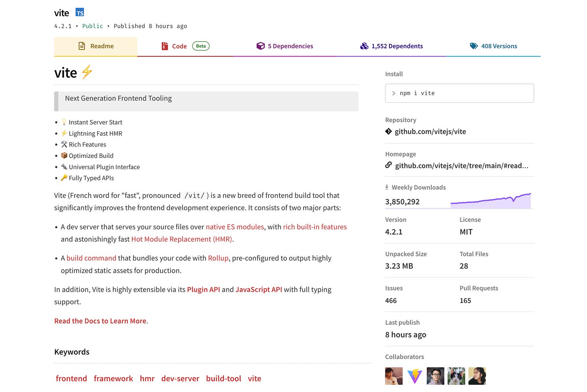This screenshot has width=587, height=392.
Task: Click the 4.2.1 value under Version
Action: coord(394,232)
